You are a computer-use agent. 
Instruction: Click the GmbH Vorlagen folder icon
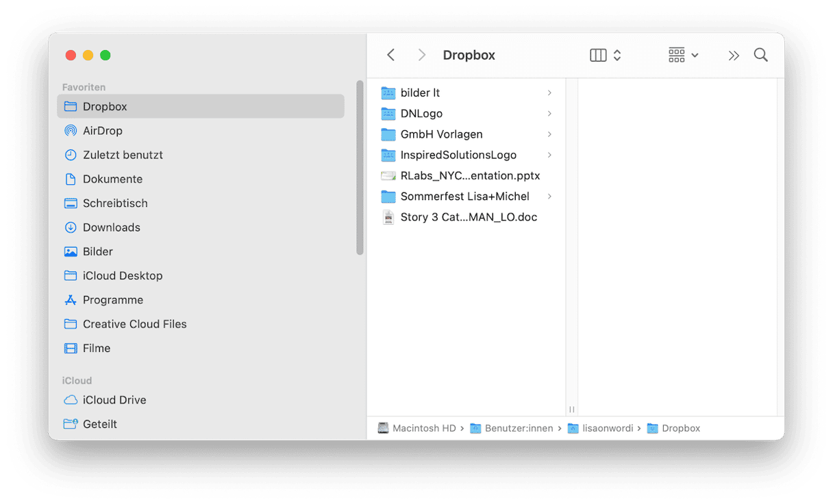click(x=388, y=134)
